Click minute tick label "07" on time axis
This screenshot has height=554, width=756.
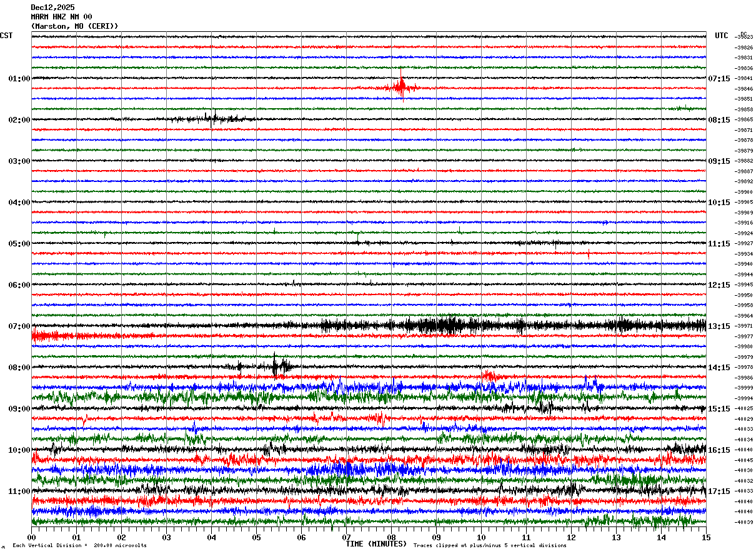346,537
